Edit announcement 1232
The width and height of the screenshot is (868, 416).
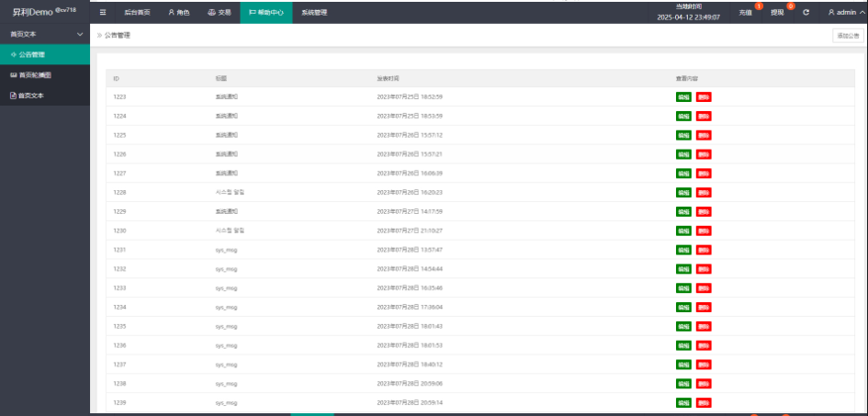coord(683,269)
